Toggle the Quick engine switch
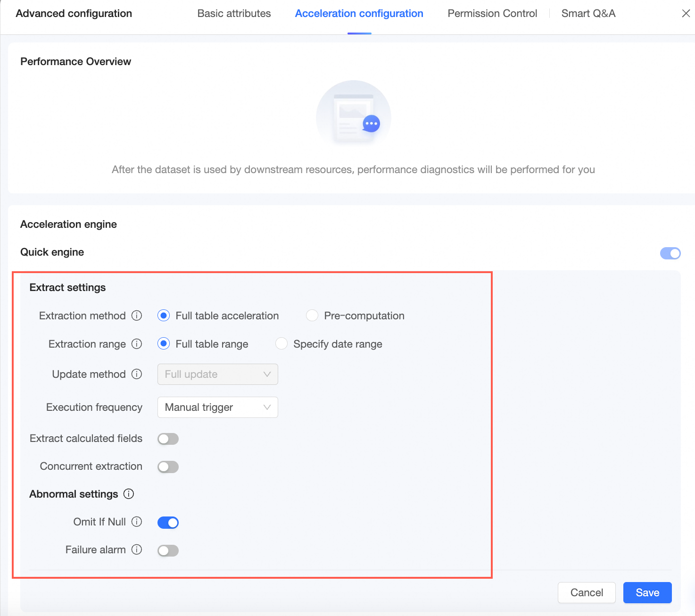695x616 pixels. [x=670, y=253]
